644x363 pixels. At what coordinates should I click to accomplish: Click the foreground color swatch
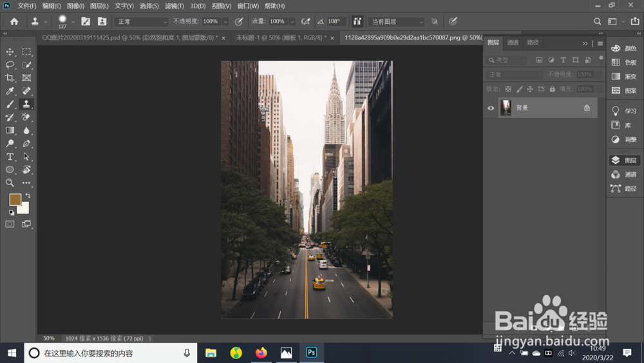coord(15,199)
